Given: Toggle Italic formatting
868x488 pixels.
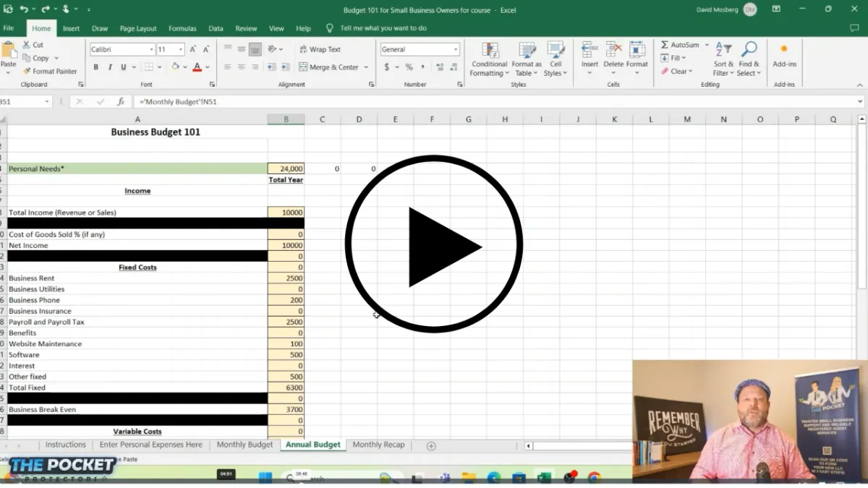Looking at the screenshot, I should (110, 67).
